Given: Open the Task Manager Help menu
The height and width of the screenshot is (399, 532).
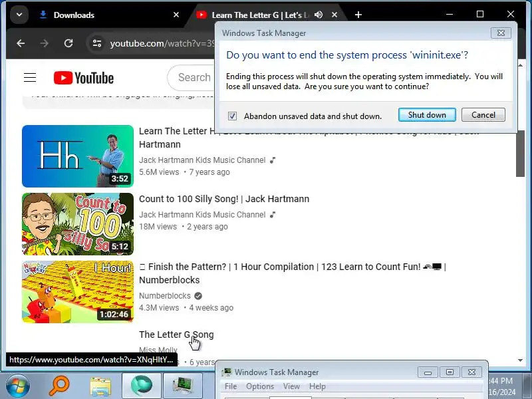Looking at the screenshot, I should click(317, 386).
